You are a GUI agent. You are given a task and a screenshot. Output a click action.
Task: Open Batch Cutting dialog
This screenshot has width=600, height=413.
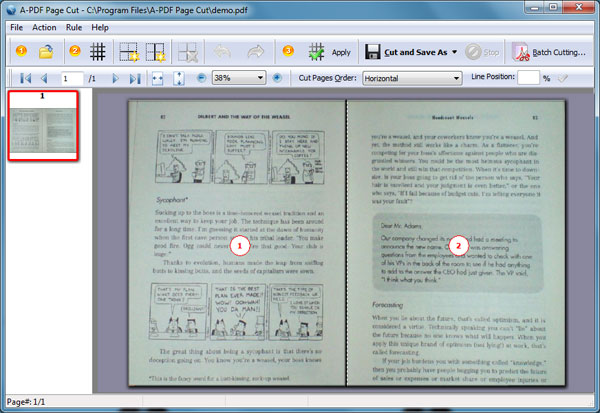[x=549, y=52]
